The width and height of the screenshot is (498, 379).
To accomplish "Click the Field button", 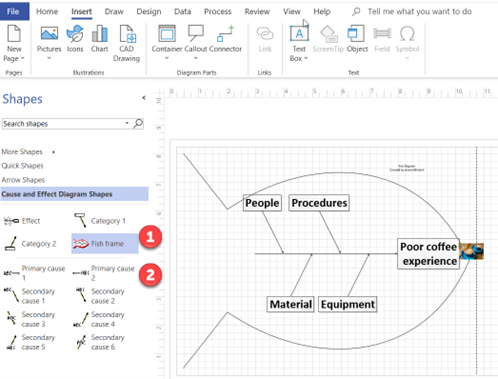I will click(382, 39).
